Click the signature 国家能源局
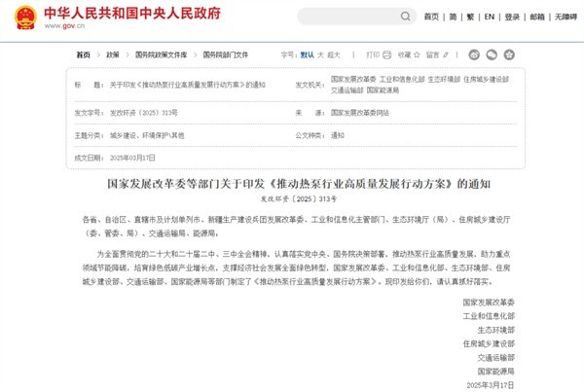 click(496, 372)
